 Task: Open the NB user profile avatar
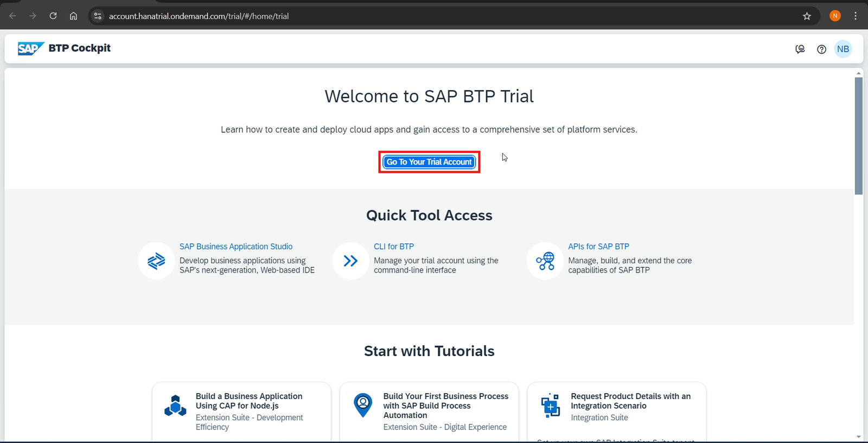pos(843,49)
